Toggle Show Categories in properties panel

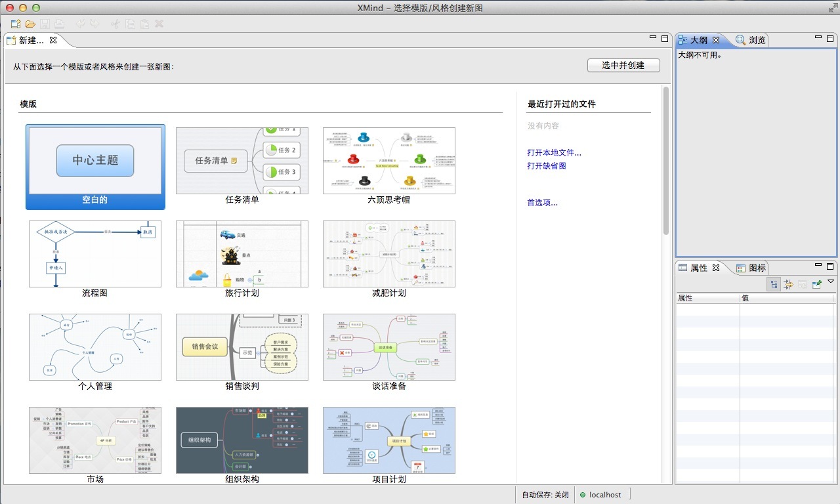pyautogui.click(x=774, y=284)
